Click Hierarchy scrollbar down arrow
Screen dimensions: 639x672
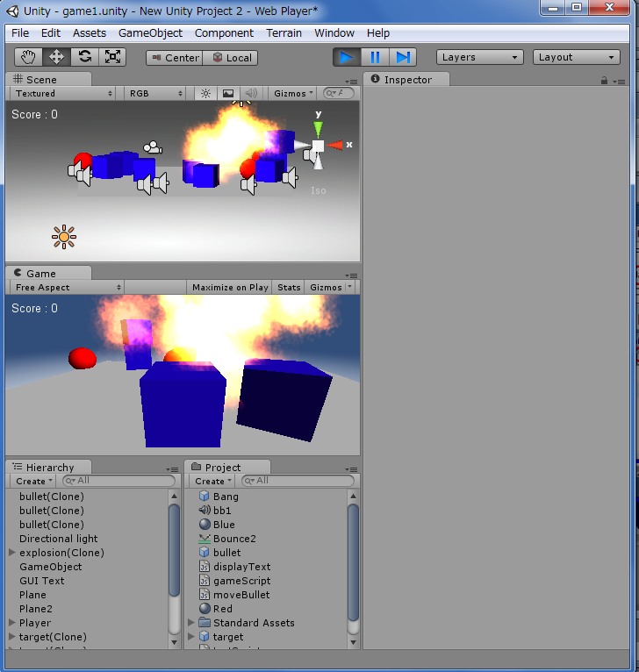pyautogui.click(x=174, y=642)
